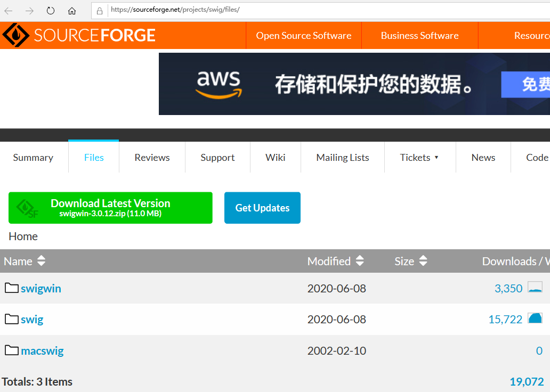The height and width of the screenshot is (392, 550).
Task: View swigwin downloads stats chart icon
Action: (x=535, y=287)
